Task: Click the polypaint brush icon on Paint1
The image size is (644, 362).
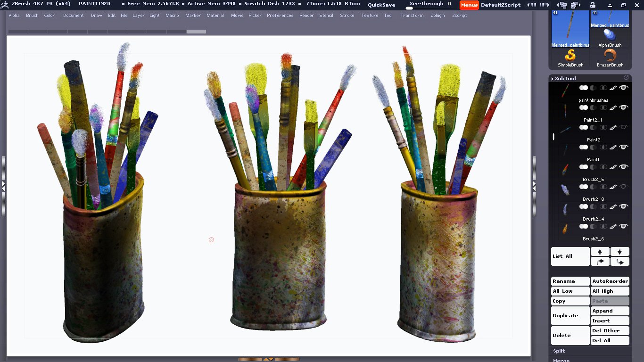Action: 613,167
